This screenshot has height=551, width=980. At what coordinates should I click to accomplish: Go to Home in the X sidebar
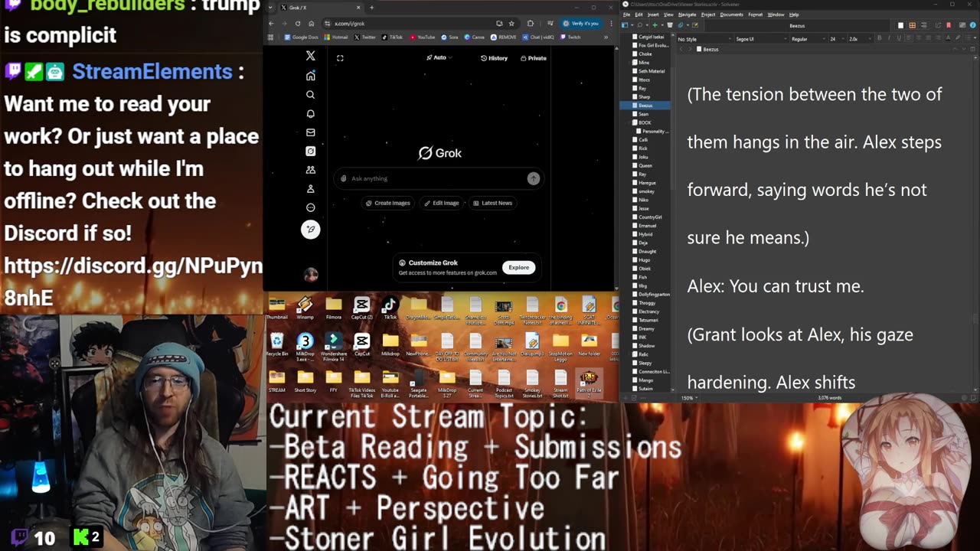coord(310,76)
